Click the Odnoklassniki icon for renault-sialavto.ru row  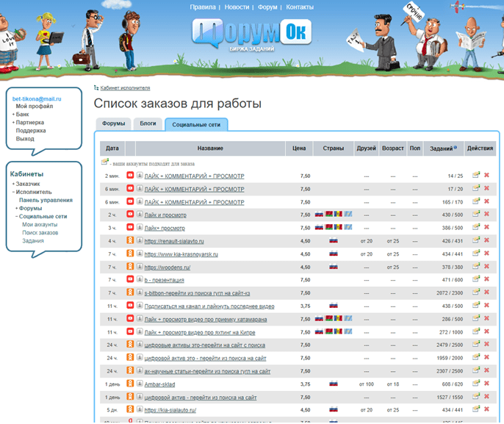[130, 240]
